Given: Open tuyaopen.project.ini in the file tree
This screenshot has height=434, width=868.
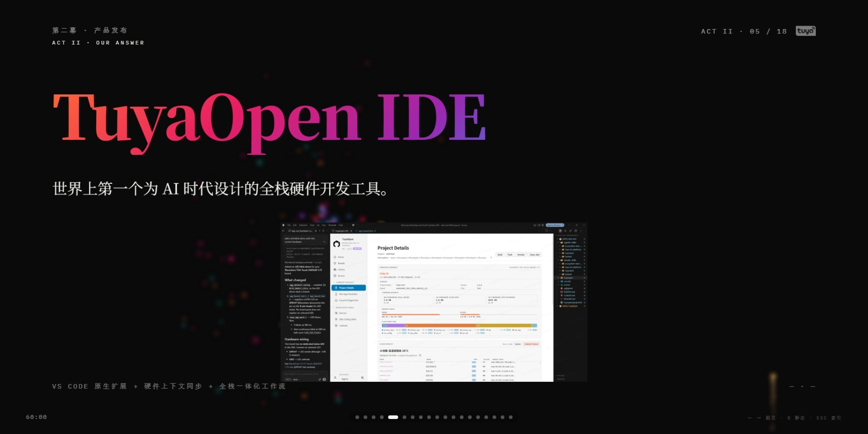Looking at the screenshot, I should [572, 302].
